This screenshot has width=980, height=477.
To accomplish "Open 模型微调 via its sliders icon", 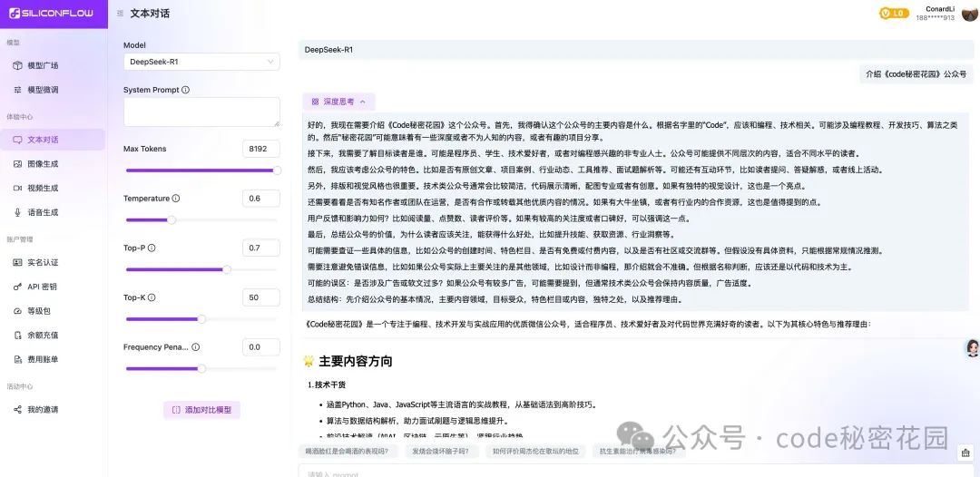I will tap(17, 90).
